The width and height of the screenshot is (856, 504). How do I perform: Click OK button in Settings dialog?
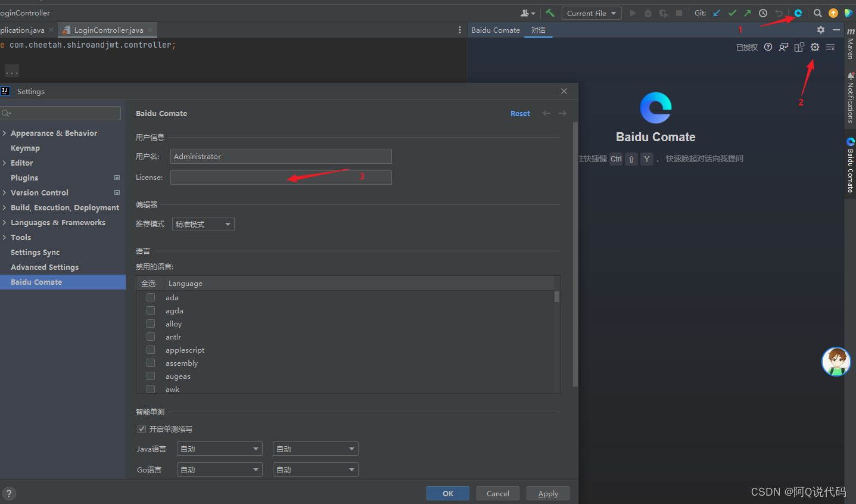(448, 493)
